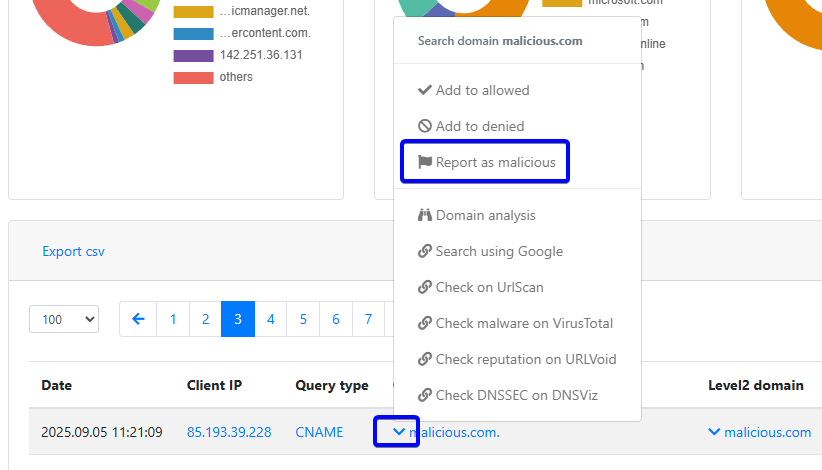This screenshot has width=822, height=470.
Task: Click the checkmark icon beside Add to allowed
Action: click(x=425, y=90)
